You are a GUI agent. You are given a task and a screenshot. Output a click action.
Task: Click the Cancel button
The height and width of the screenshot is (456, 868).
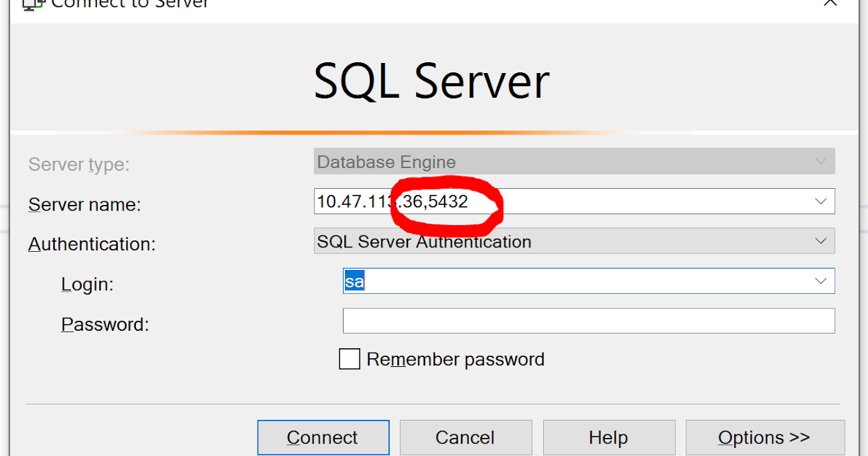click(465, 437)
